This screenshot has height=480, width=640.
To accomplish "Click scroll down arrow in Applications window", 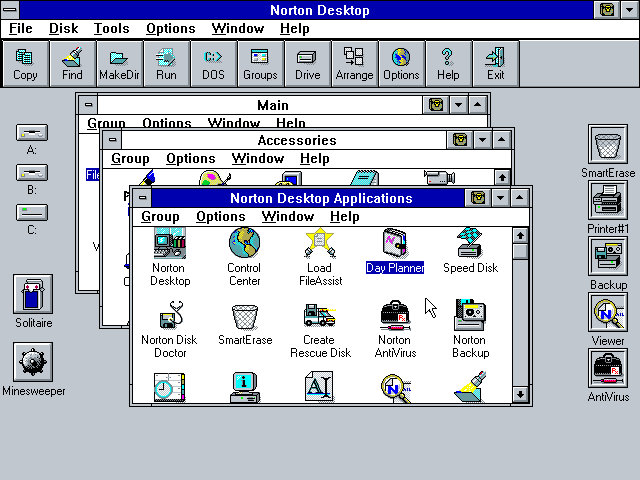I will click(x=520, y=395).
